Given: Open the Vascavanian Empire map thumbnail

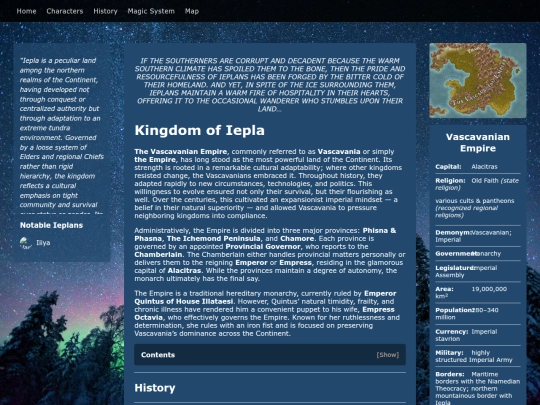Looking at the screenshot, I should (478, 81).
